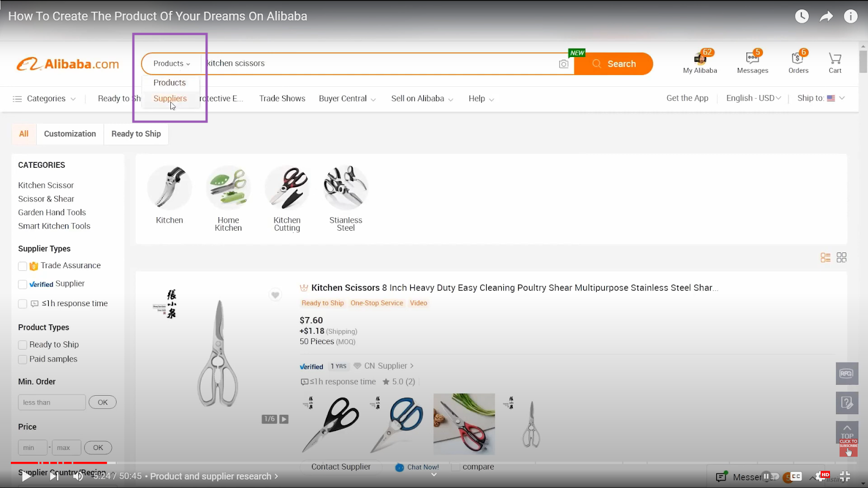Click the back to TOP icon
Image resolution: width=868 pixels, height=488 pixels.
click(x=847, y=432)
